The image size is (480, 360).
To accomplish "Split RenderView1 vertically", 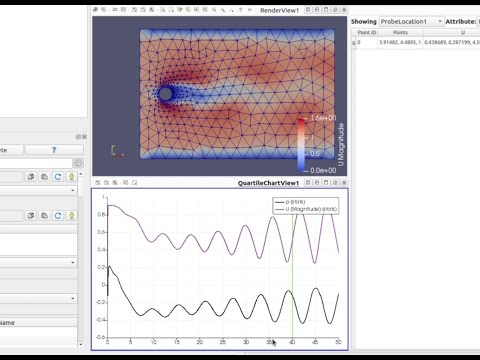I will tap(317, 10).
